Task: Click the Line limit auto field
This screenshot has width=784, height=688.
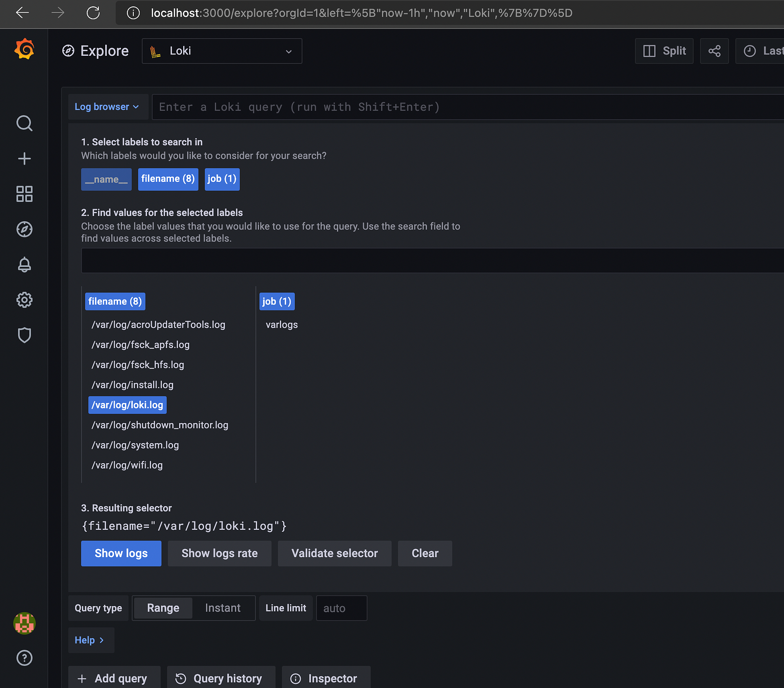Action: tap(342, 608)
